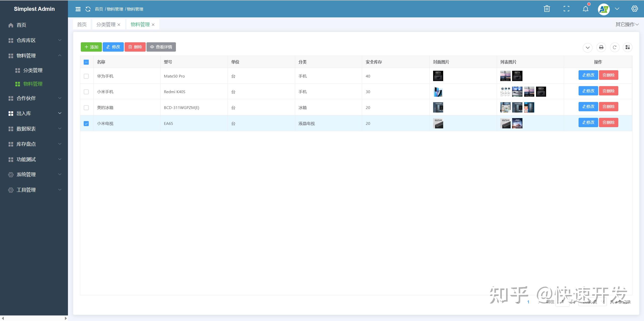Click Simplest Admin logo title

34,9
